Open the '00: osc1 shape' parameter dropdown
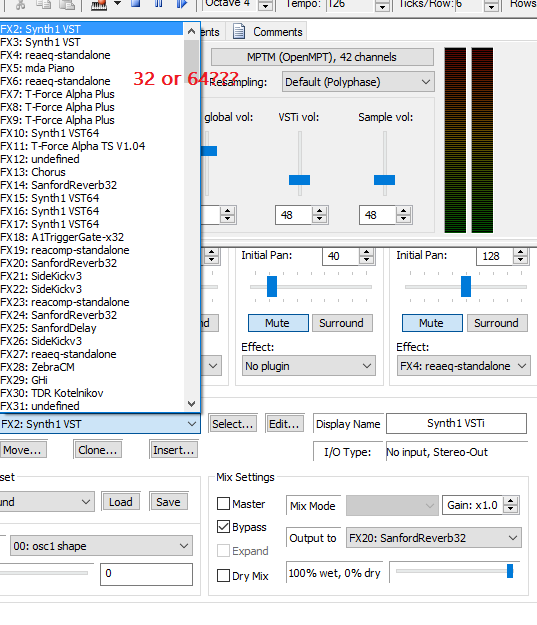This screenshot has width=537, height=625. click(x=101, y=546)
